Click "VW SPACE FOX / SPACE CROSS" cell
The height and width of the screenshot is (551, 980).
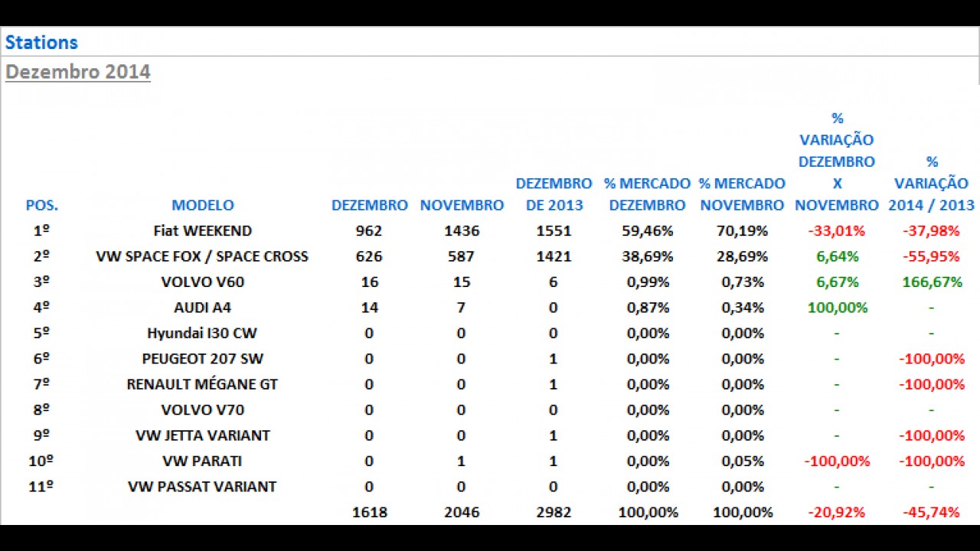pos(202,256)
